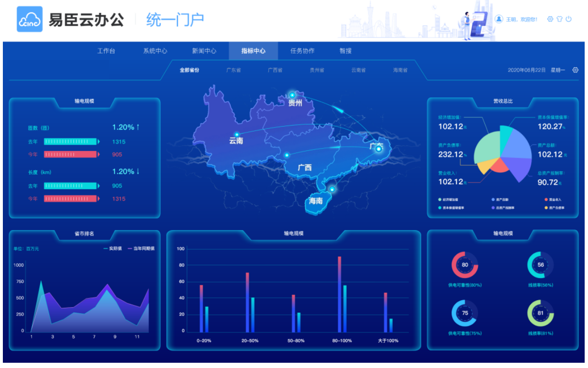588x368 pixels.
Task: Click the yellow 资产负债率 pie slice
Action: click(x=486, y=166)
